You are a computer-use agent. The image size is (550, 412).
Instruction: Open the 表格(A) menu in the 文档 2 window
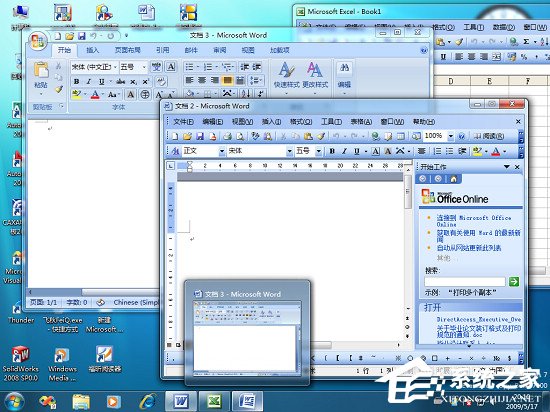coord(361,122)
